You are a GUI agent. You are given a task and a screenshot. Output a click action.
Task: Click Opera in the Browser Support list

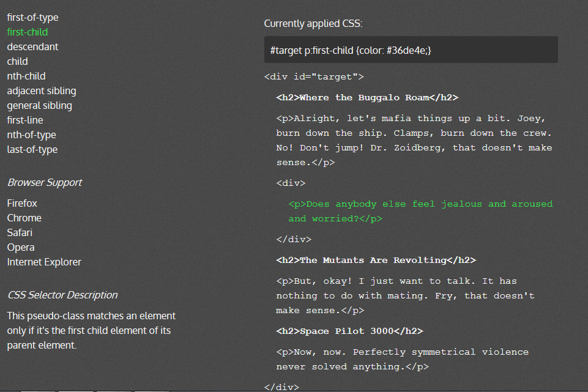[21, 247]
